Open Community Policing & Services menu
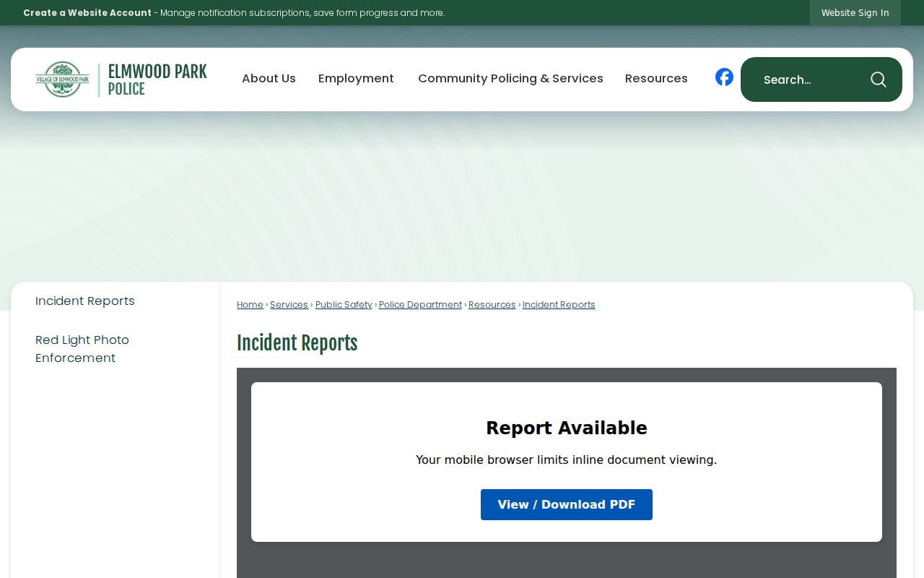 pos(510,79)
